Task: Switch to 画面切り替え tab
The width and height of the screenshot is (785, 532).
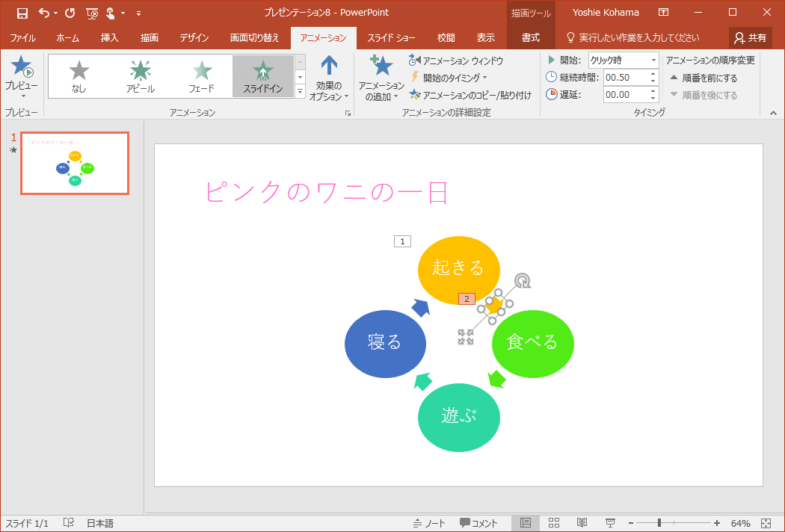Action: (x=254, y=38)
